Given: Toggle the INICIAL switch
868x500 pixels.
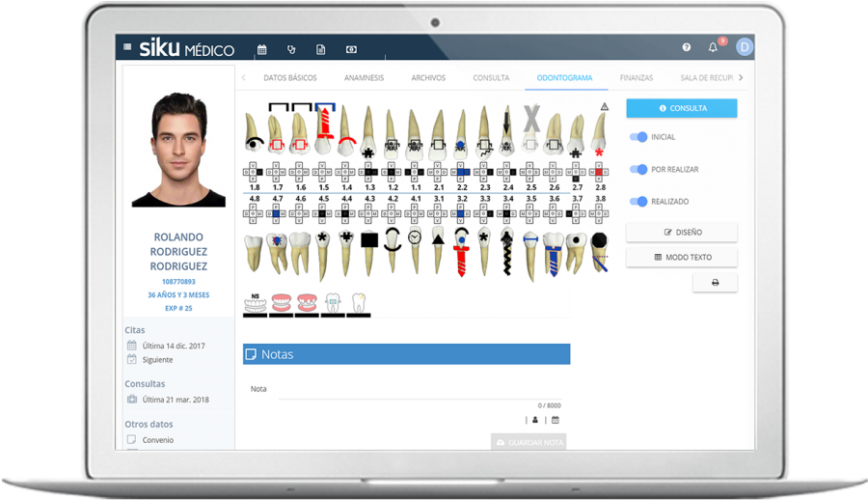Looking at the screenshot, I should (x=638, y=137).
